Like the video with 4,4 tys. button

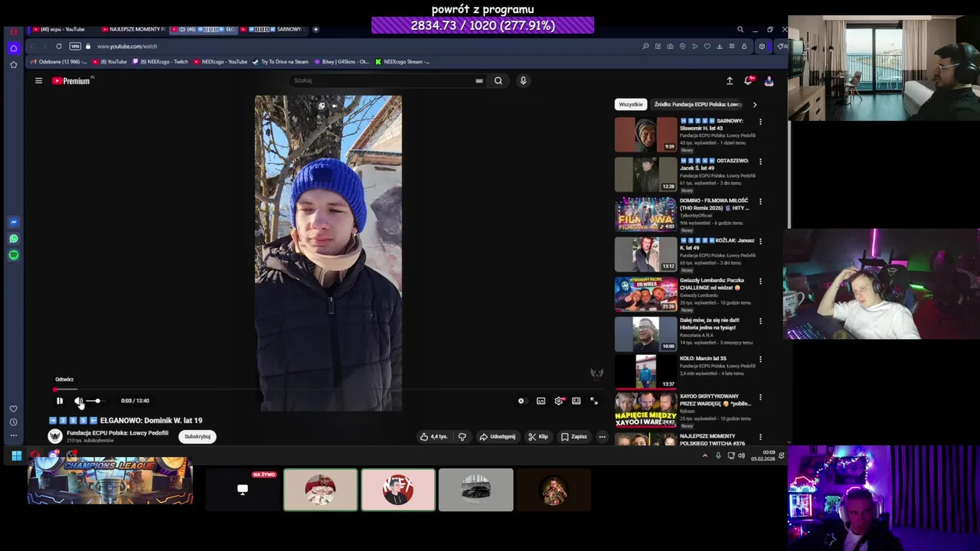tap(433, 436)
